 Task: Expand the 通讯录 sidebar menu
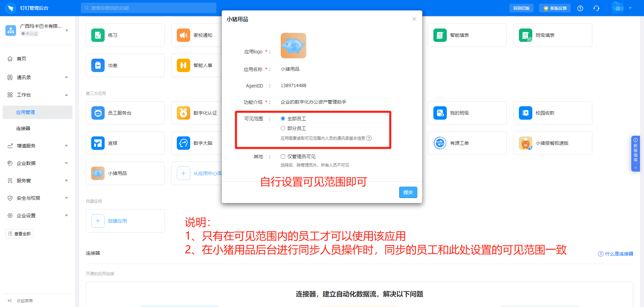point(66,77)
